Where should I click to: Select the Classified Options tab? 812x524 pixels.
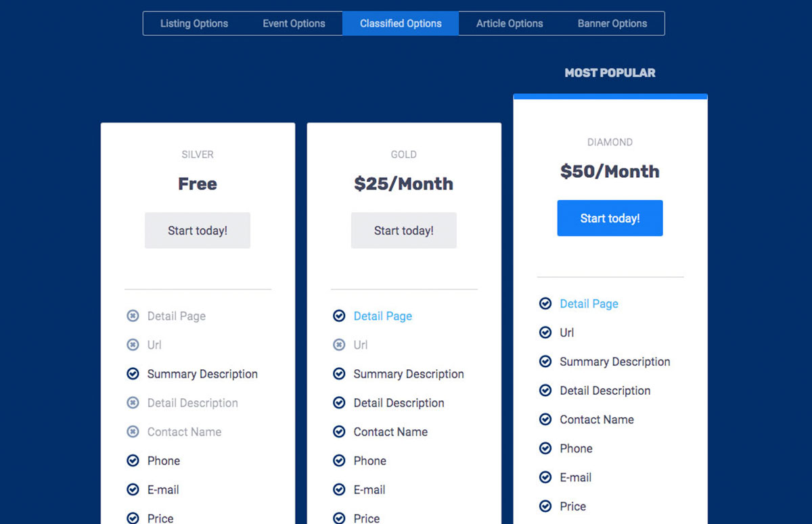401,24
